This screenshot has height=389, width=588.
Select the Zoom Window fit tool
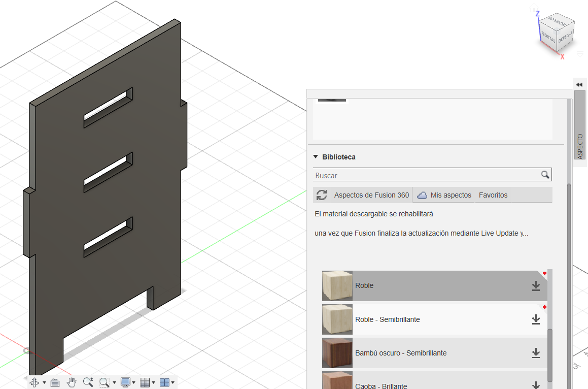[104, 382]
